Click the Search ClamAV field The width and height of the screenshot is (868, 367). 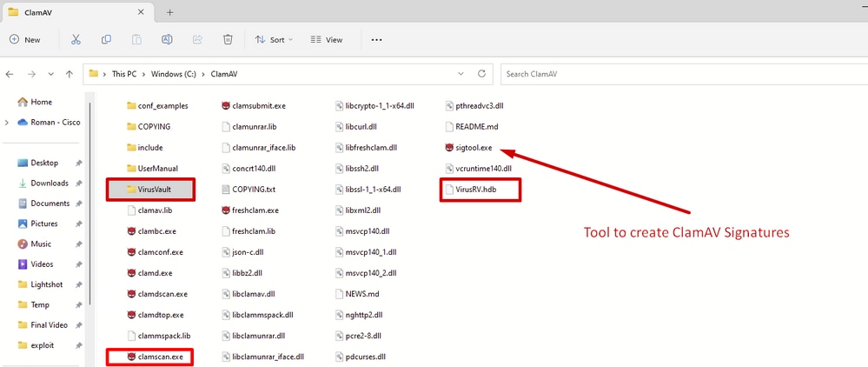pos(684,73)
